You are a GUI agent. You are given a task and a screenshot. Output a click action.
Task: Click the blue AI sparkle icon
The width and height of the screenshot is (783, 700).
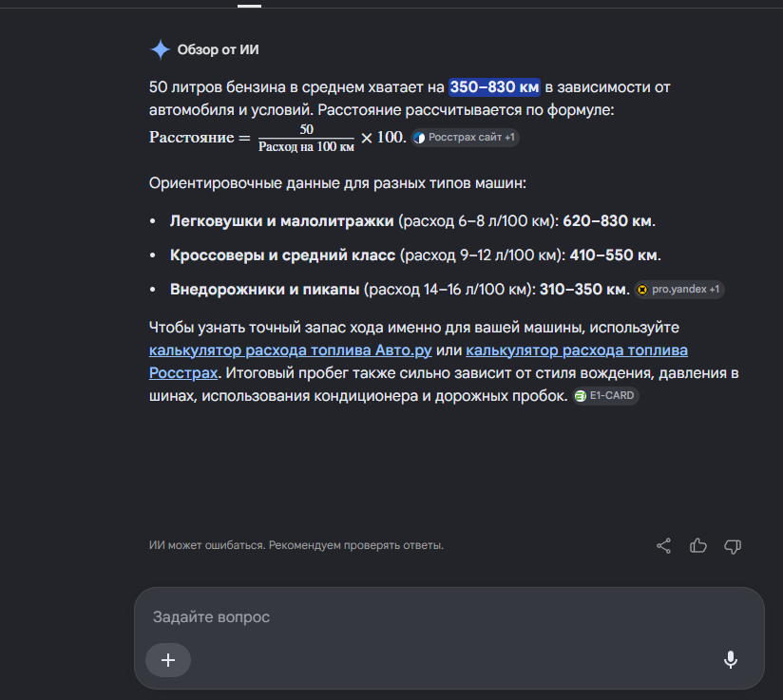tap(161, 50)
